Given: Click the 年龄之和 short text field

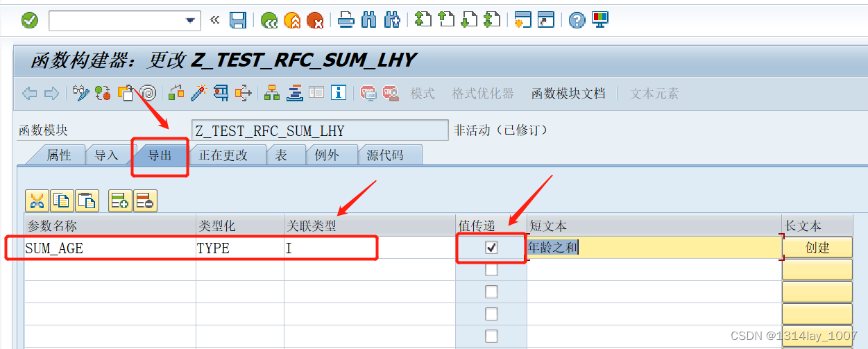Looking at the screenshot, I should [654, 247].
